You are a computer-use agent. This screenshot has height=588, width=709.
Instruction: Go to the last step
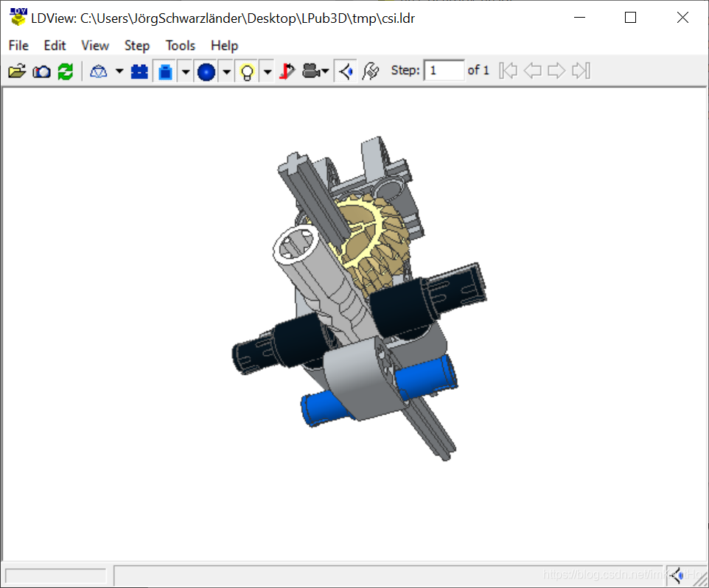(x=581, y=71)
